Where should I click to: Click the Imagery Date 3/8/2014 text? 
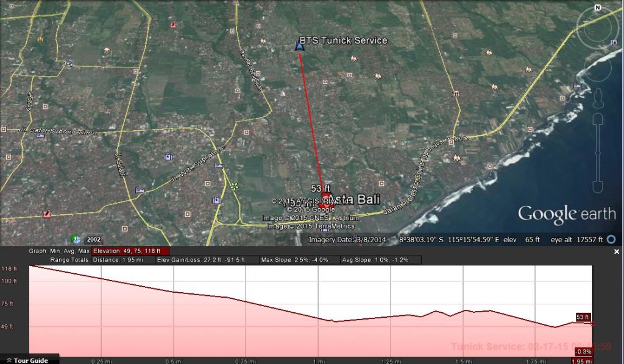pyautogui.click(x=347, y=240)
